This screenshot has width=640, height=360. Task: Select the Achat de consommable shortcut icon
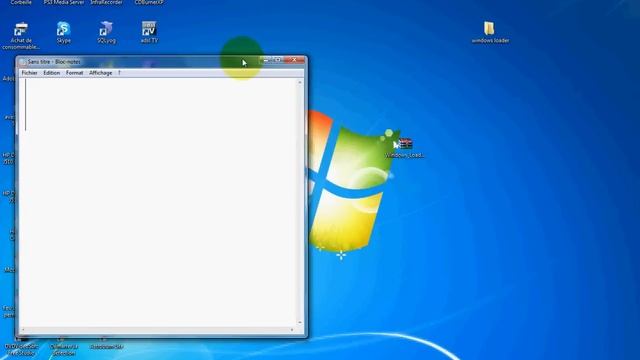click(x=21, y=30)
